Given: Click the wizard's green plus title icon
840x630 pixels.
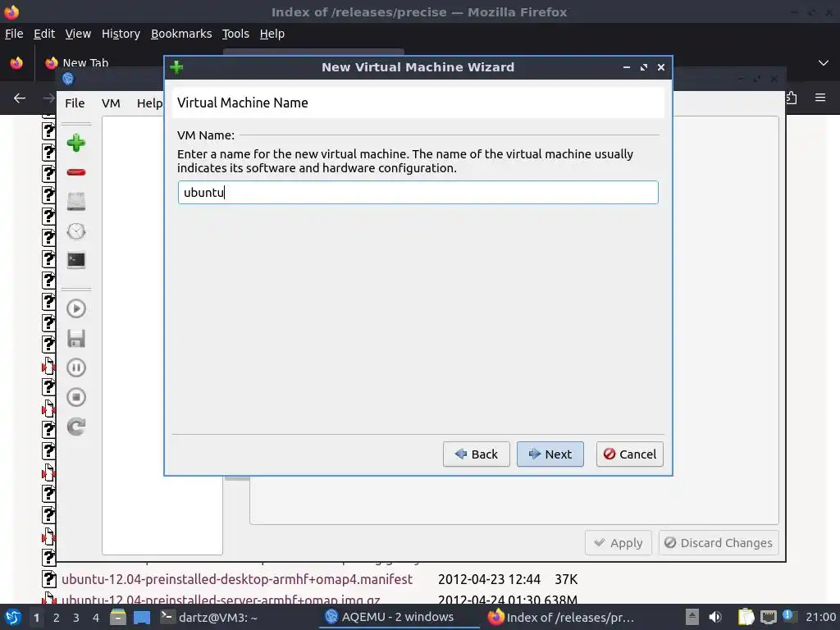Looking at the screenshot, I should (176, 67).
